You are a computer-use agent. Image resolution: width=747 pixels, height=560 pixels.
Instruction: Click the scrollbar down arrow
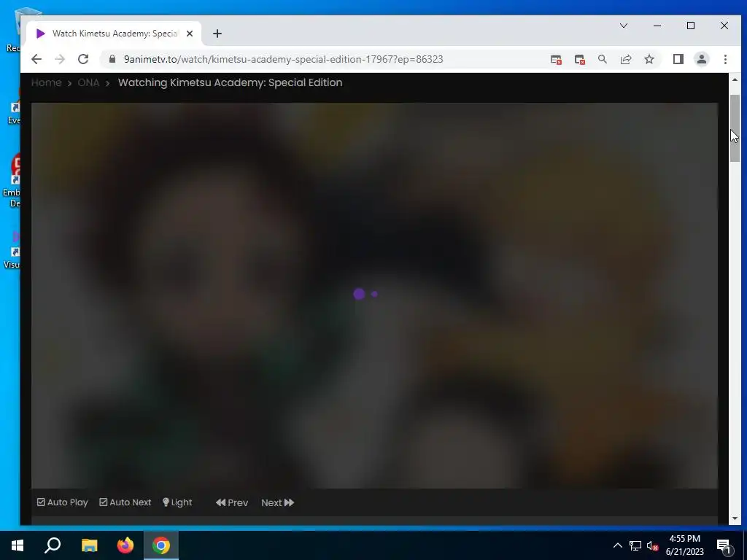coord(735,518)
